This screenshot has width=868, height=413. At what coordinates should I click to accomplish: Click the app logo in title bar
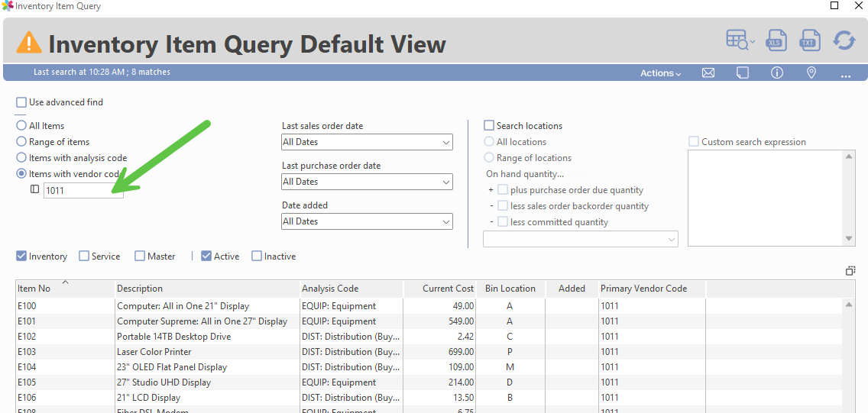[x=7, y=7]
